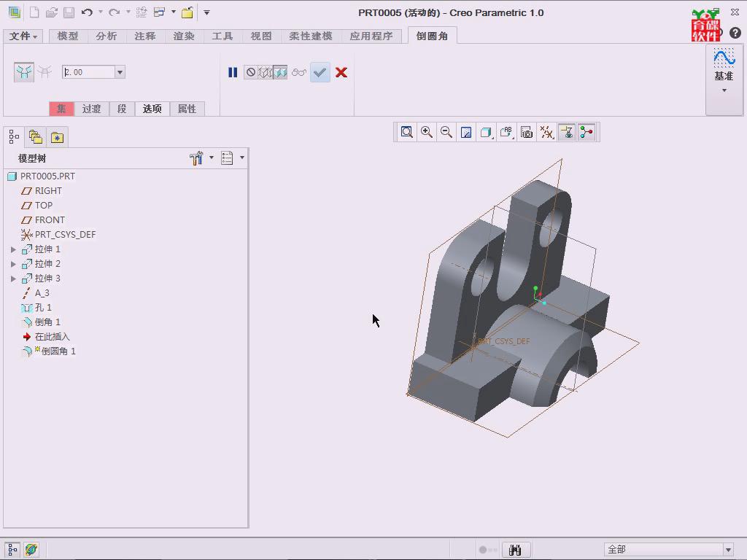Open the 过渡 panel tab
The height and width of the screenshot is (560, 747).
click(x=91, y=109)
